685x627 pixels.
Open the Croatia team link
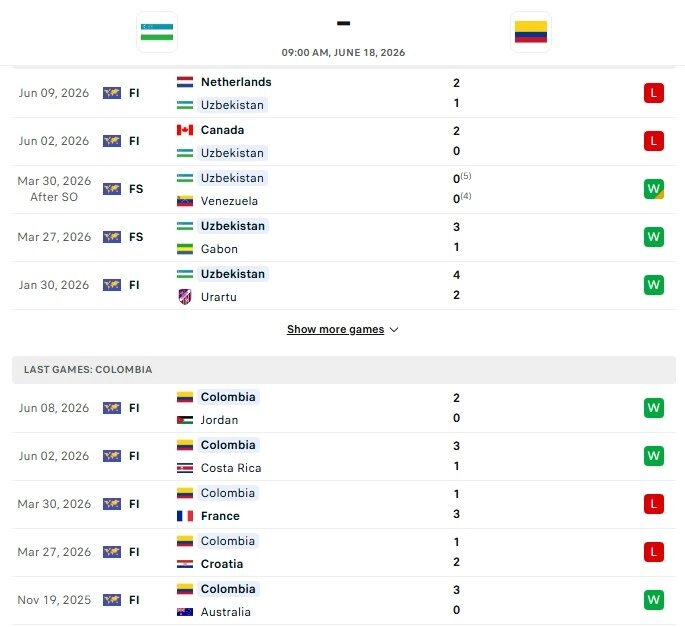[221, 564]
